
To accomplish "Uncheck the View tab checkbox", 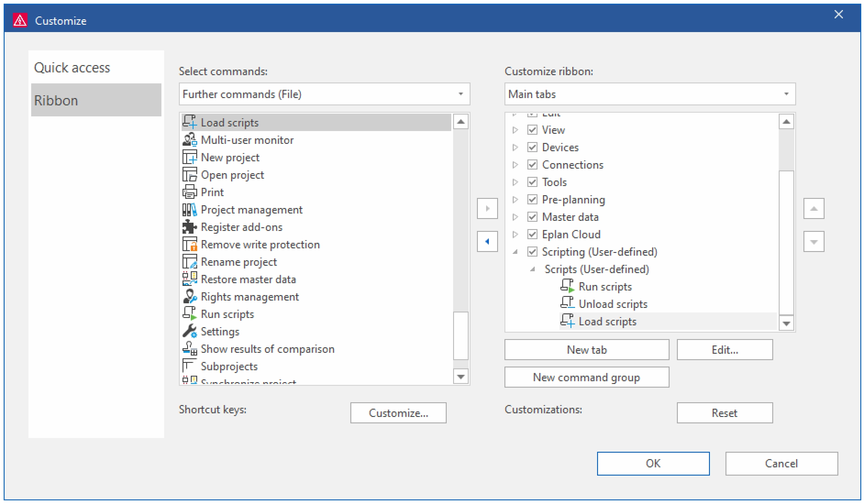I will (532, 130).
